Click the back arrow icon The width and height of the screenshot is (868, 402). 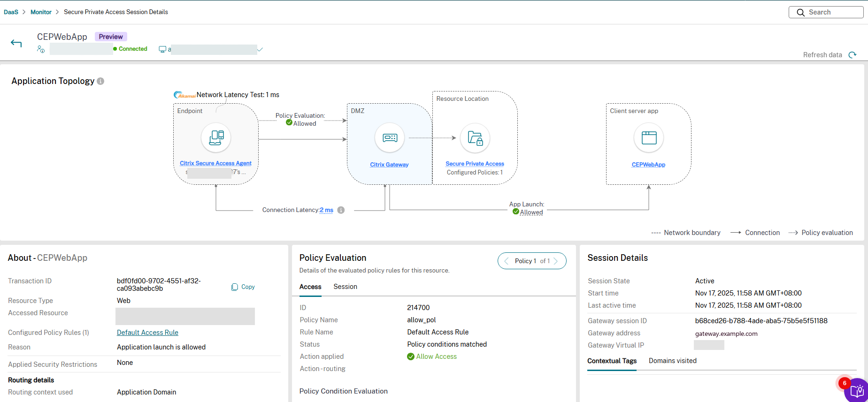click(16, 43)
